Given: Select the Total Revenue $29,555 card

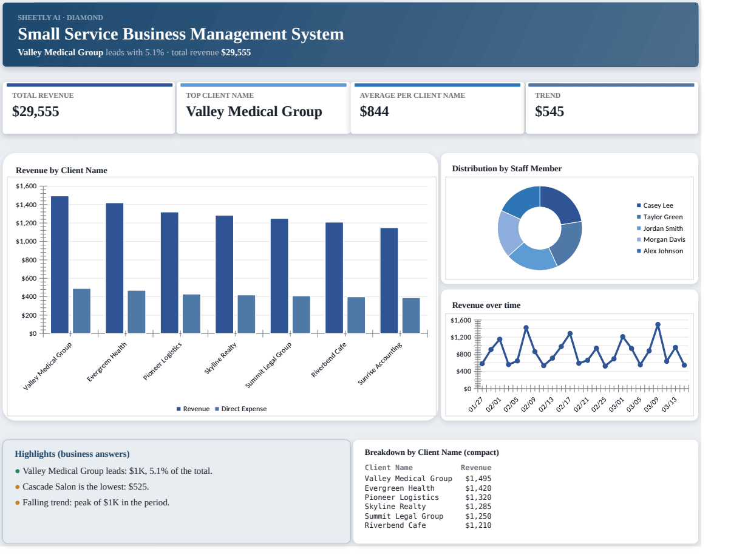Looking at the screenshot, I should pos(89,108).
